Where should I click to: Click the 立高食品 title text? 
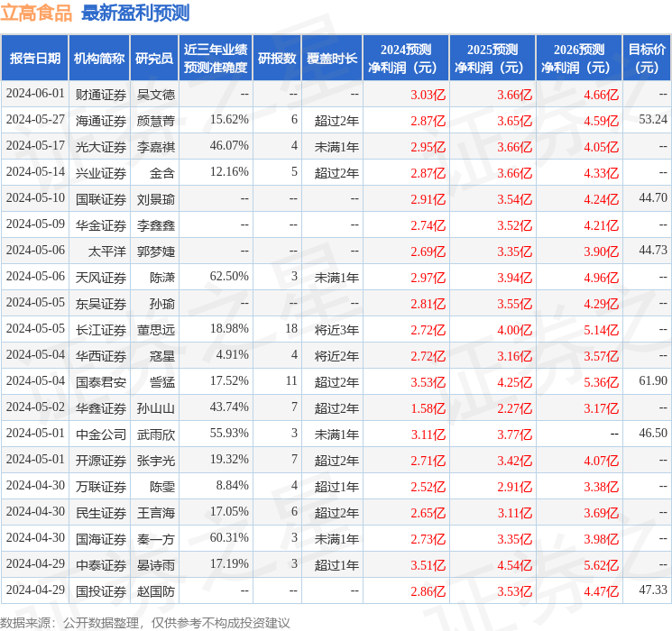36,13
